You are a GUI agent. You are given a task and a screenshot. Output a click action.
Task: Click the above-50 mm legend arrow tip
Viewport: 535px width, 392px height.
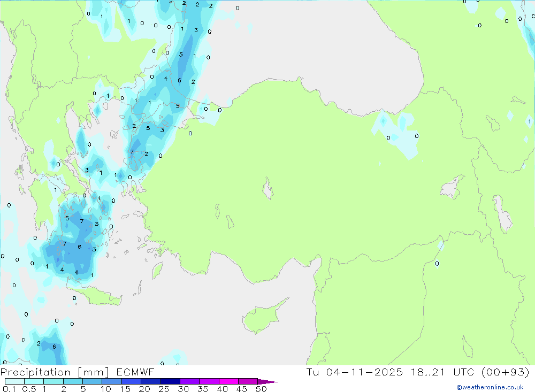pos(267,382)
